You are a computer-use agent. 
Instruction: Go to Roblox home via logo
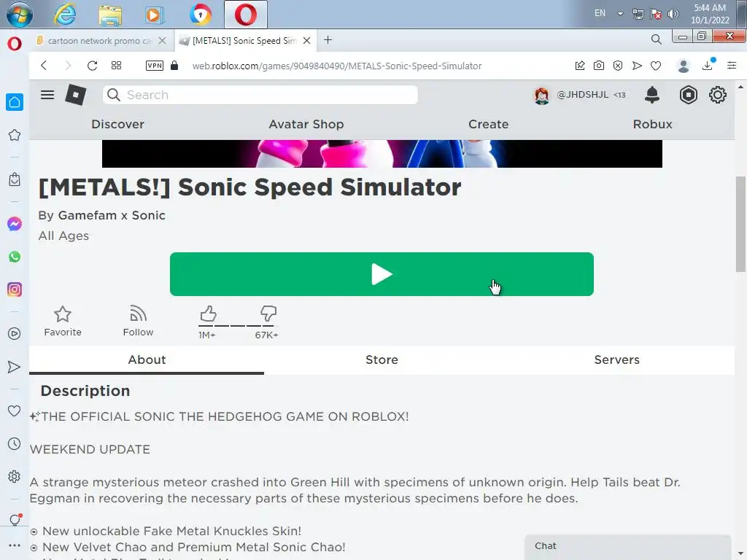point(75,95)
